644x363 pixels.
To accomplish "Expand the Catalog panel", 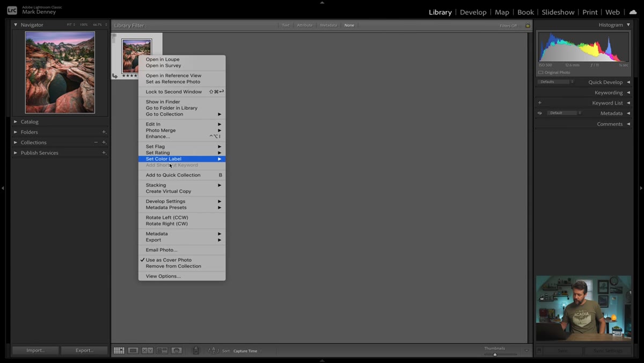I will 16,122.
